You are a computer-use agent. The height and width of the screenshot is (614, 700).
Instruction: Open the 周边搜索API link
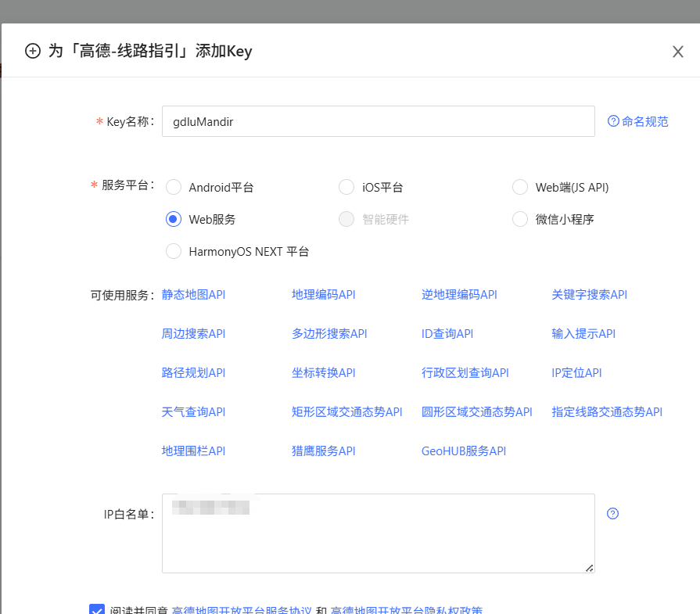click(x=193, y=333)
